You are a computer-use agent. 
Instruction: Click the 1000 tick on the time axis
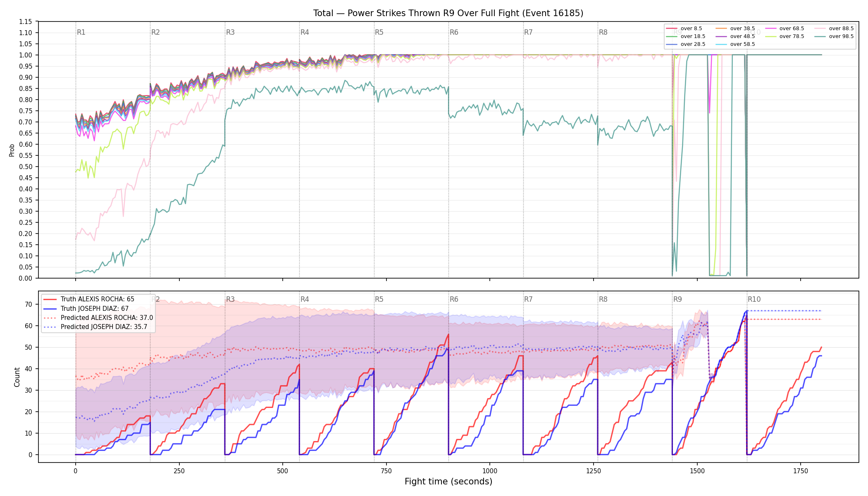point(490,471)
